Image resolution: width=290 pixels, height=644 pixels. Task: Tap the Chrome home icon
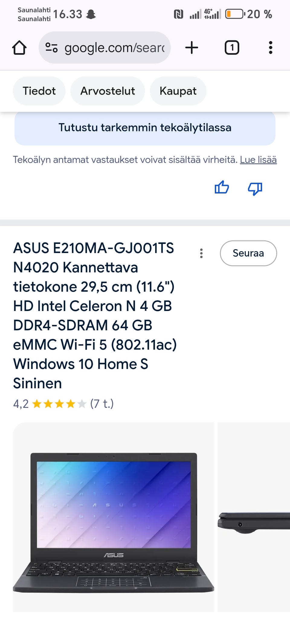[x=19, y=48]
